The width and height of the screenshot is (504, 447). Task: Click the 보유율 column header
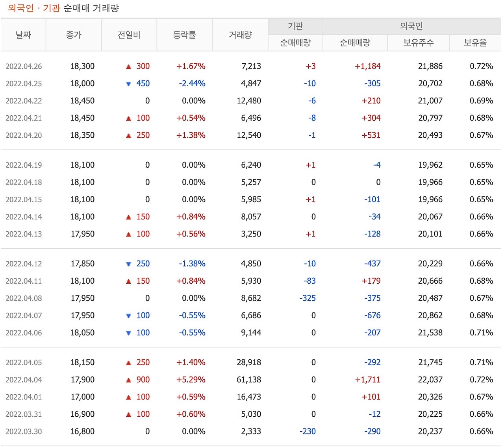coord(475,42)
